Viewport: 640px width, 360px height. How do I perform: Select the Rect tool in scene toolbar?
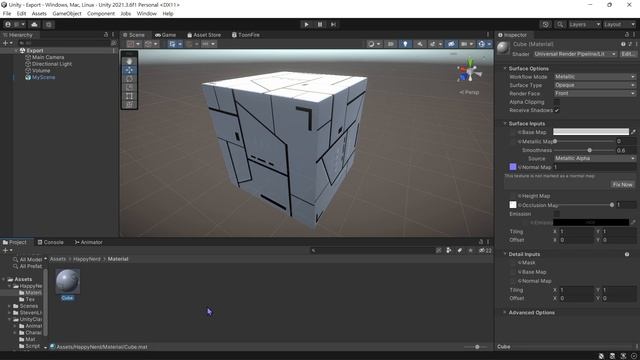(129, 96)
